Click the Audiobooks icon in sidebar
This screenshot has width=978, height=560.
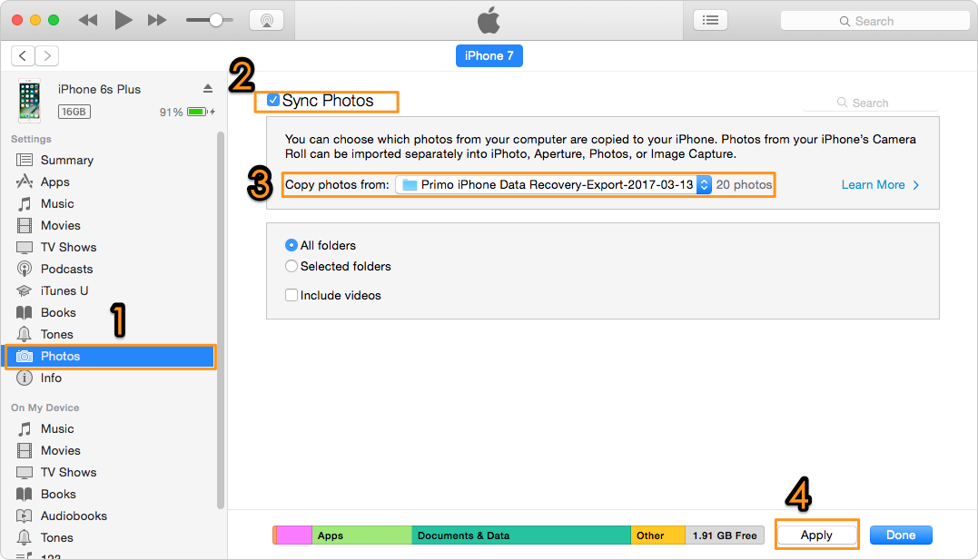25,516
